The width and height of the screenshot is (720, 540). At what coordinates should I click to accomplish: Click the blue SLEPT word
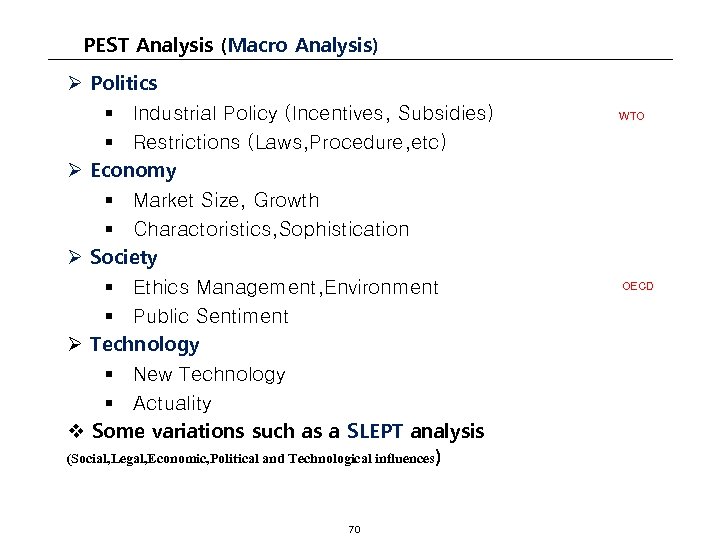tap(375, 432)
